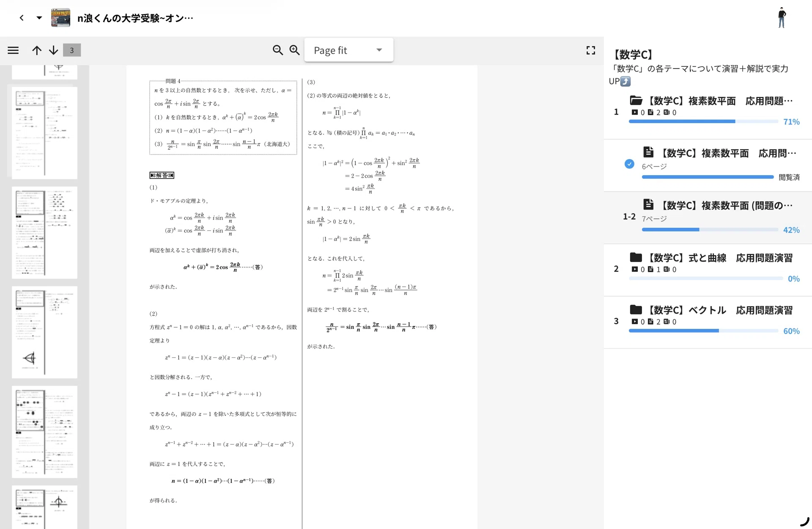Open the course dropdown triangle in header

(39, 18)
